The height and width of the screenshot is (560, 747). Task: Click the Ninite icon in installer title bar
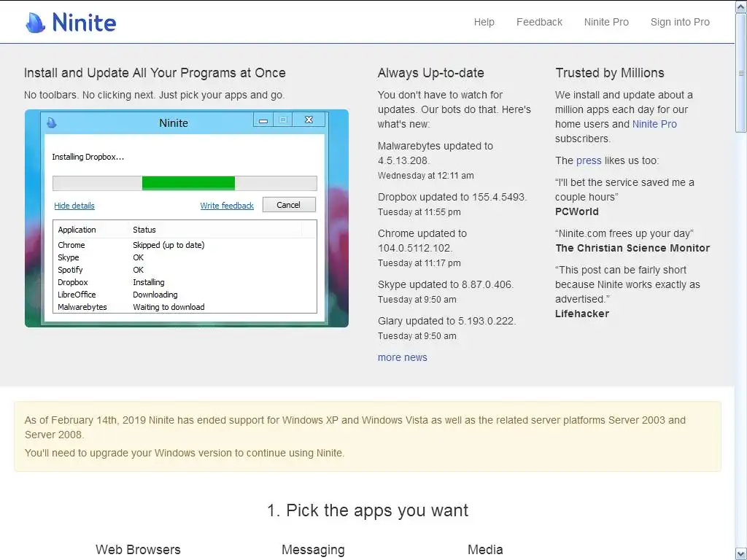coord(52,122)
